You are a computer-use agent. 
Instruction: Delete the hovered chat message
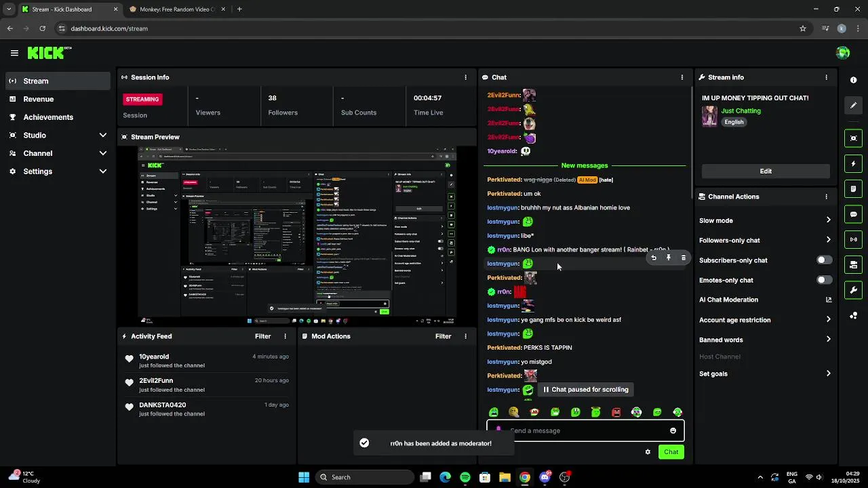coord(684,258)
